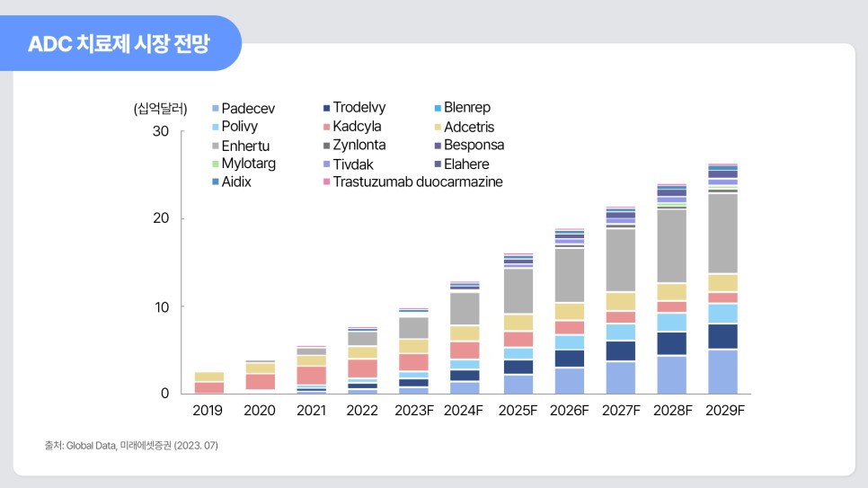Click the gray Enhertu segment in 2023F bar
Viewport: 868px width, 488px height.
(413, 328)
